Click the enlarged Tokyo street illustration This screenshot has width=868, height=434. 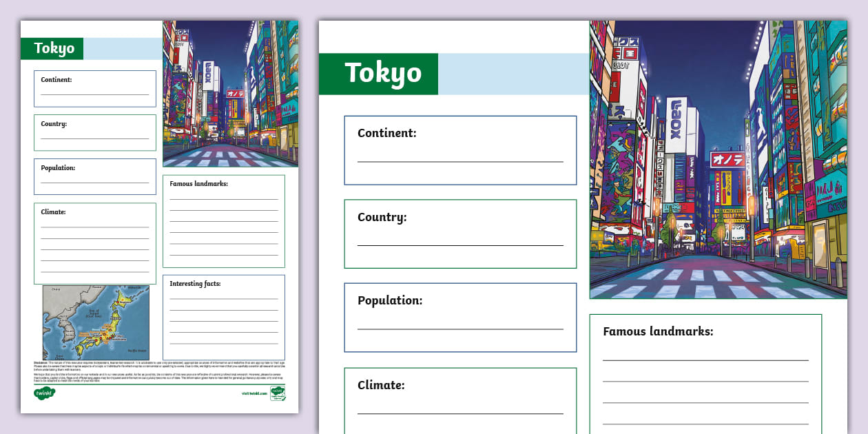pos(717,158)
